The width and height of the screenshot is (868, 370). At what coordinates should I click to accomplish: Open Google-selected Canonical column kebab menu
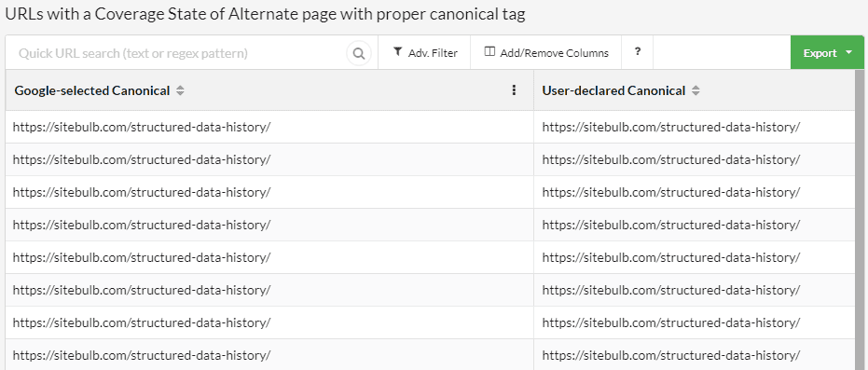[x=515, y=90]
